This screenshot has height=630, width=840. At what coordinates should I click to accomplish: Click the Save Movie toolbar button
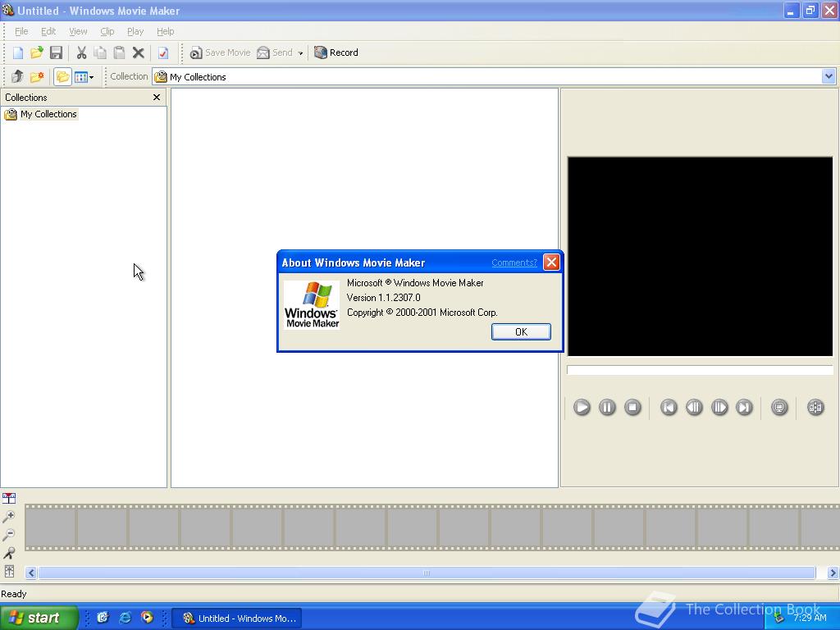[x=220, y=52]
